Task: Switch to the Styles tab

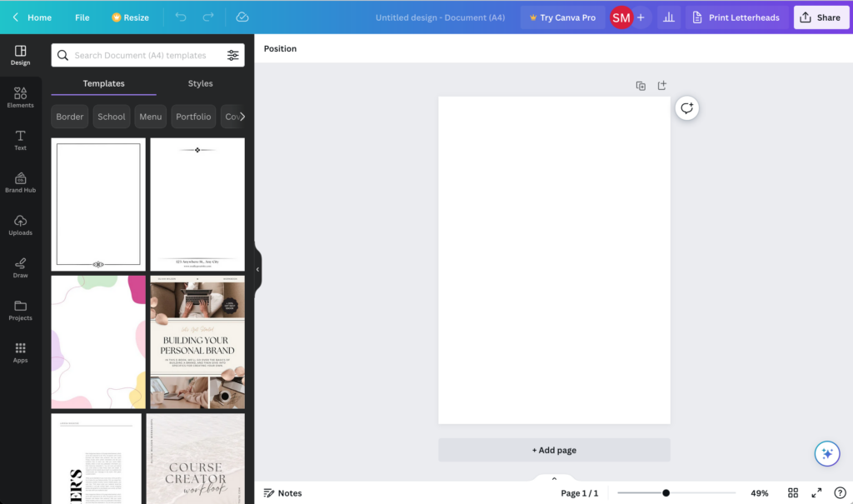Action: click(200, 83)
